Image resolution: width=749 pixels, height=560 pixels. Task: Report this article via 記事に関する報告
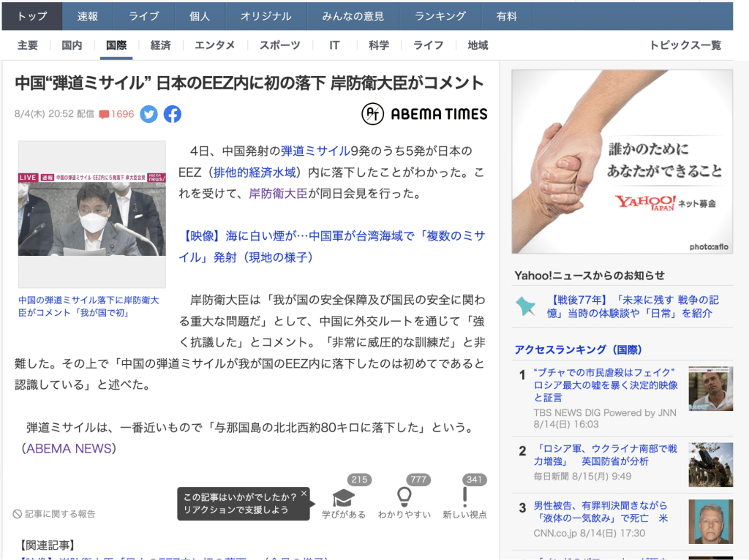(55, 514)
